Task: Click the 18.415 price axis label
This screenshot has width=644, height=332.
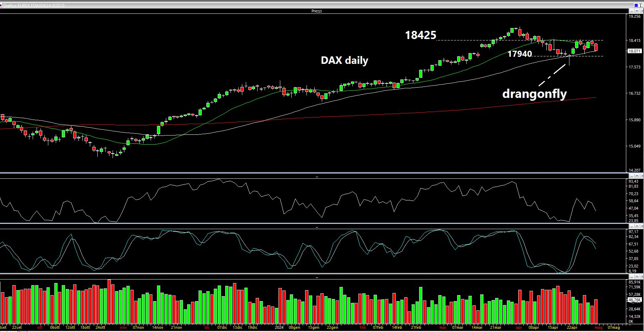Action: 635,41
